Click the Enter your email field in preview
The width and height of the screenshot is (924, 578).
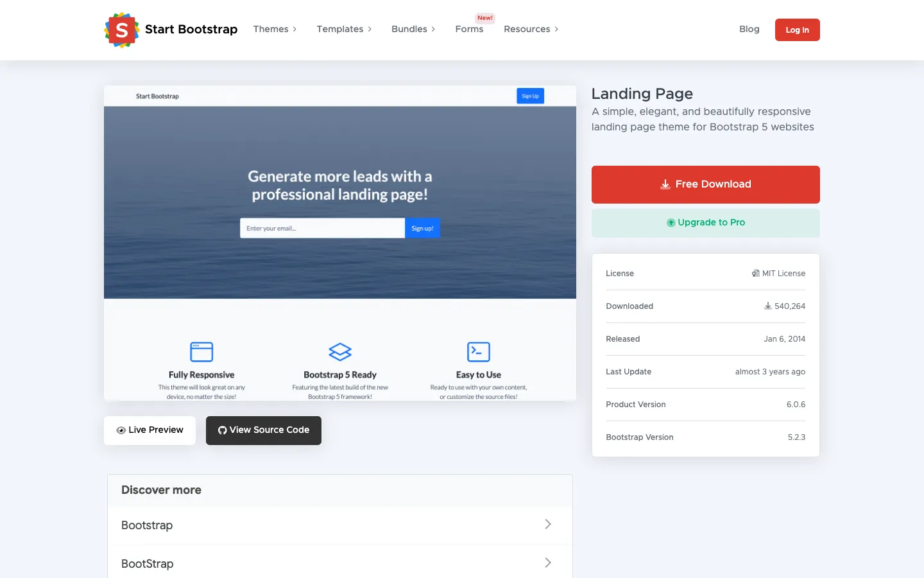[x=322, y=228]
